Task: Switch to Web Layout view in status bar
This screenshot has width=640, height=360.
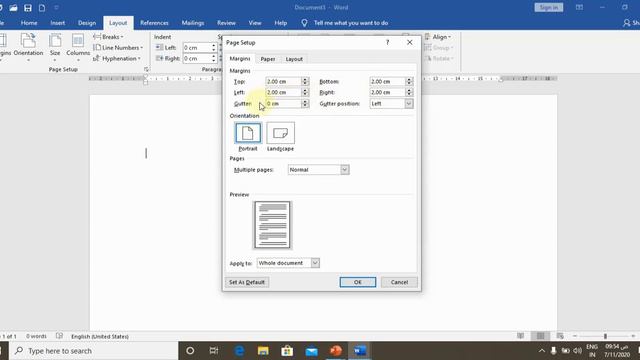Action: tap(560, 336)
